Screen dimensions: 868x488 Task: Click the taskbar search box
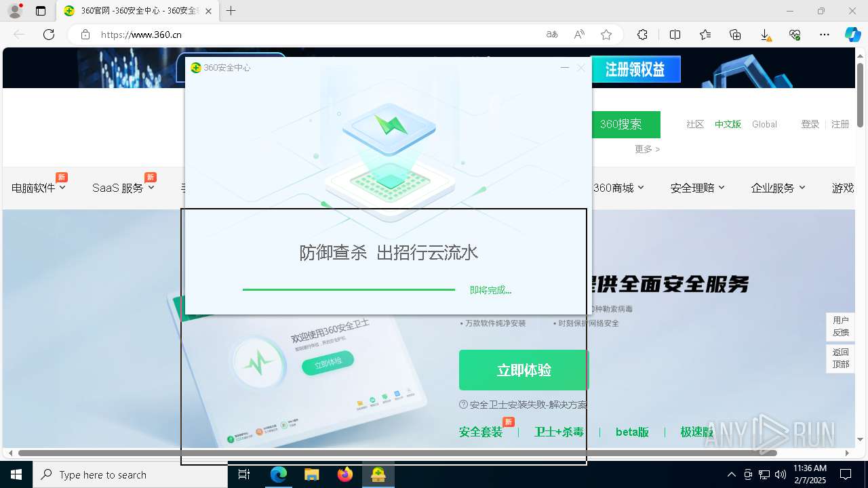point(130,474)
